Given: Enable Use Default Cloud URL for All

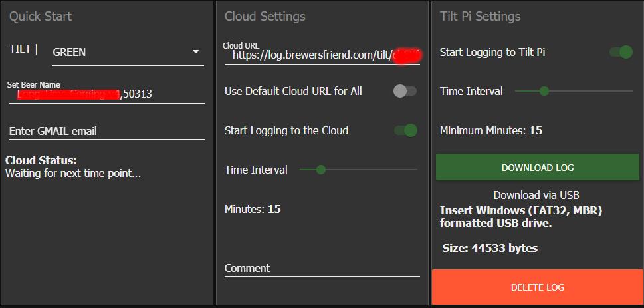Looking at the screenshot, I should pyautogui.click(x=405, y=91).
